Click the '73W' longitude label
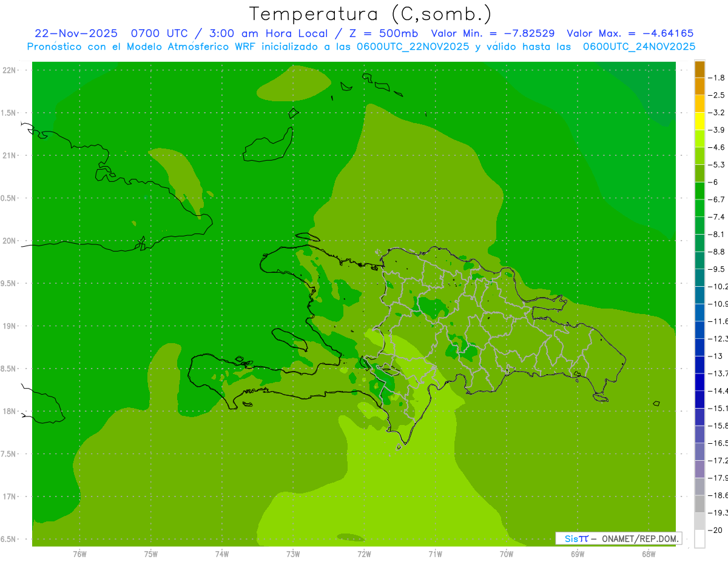Screen dimensions: 728x562 click(293, 554)
